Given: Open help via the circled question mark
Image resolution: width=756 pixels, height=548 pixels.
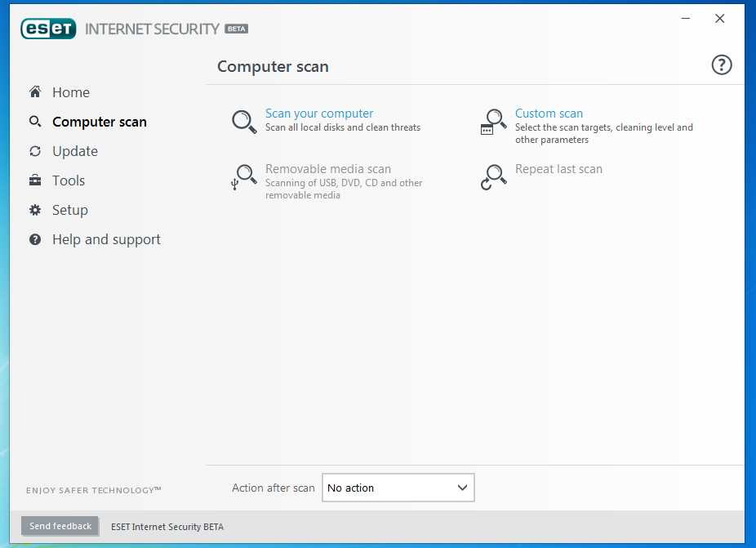Looking at the screenshot, I should (721, 65).
